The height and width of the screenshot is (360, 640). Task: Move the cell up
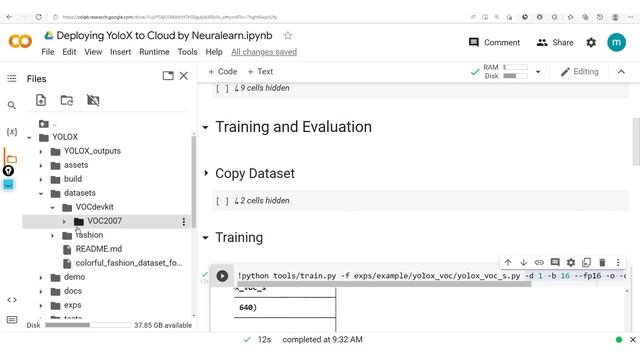[x=508, y=262]
